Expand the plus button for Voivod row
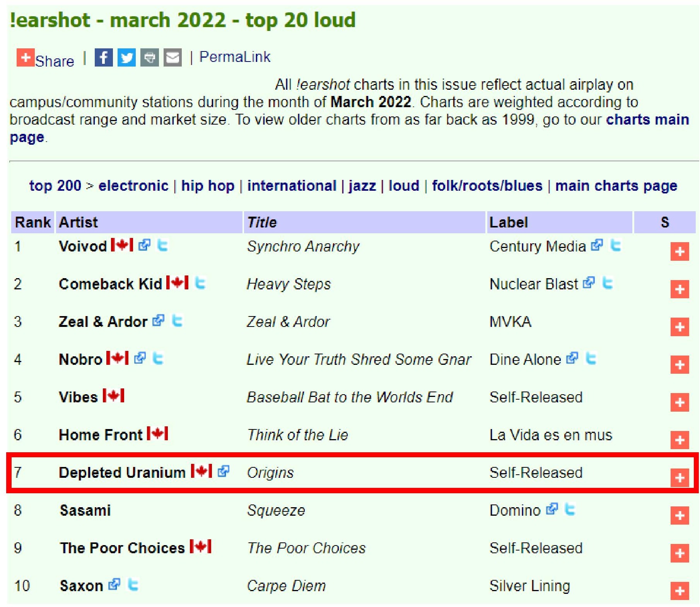This screenshot has width=700, height=607. 680,251
